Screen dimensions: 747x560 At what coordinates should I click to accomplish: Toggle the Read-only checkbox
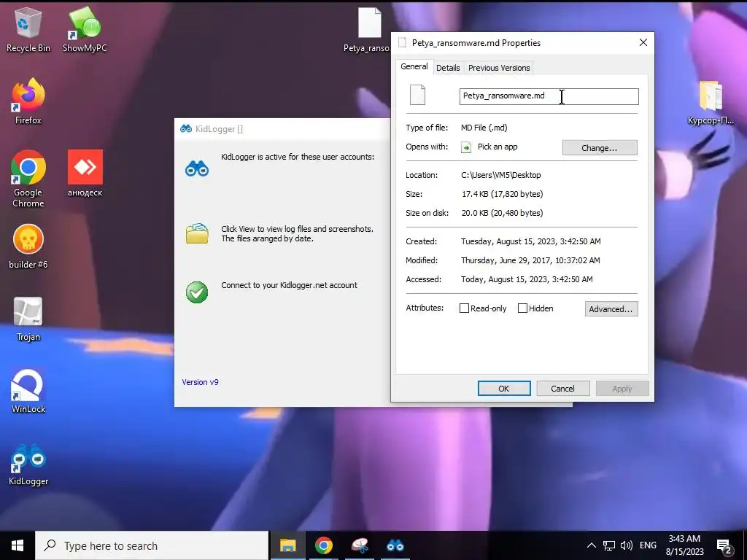click(464, 308)
